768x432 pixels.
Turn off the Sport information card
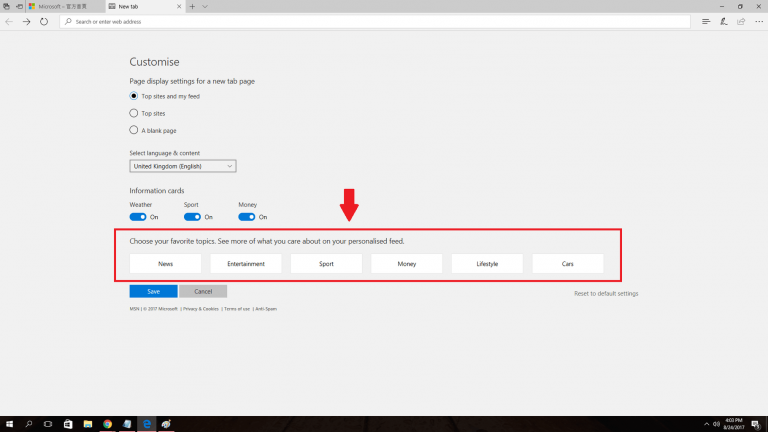pos(192,217)
